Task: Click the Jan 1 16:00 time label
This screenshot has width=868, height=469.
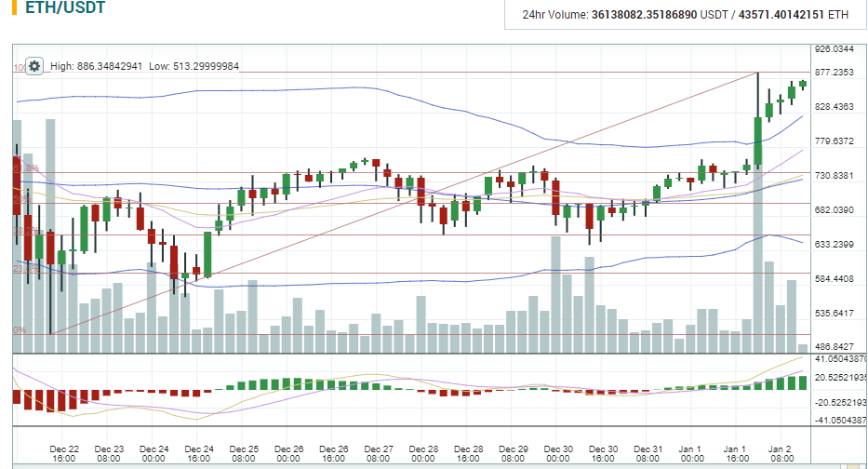Action: tap(736, 453)
